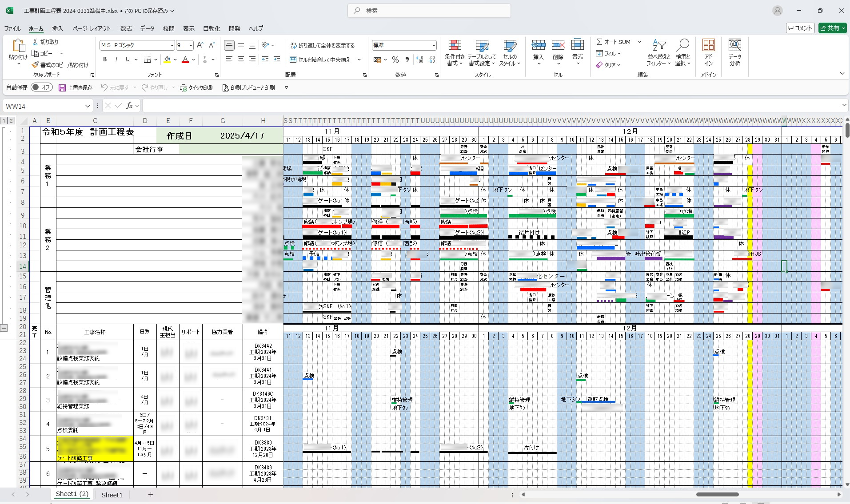Image resolution: width=850 pixels, height=504 pixels.
Task: Click the increase indent icon
Action: click(x=277, y=59)
